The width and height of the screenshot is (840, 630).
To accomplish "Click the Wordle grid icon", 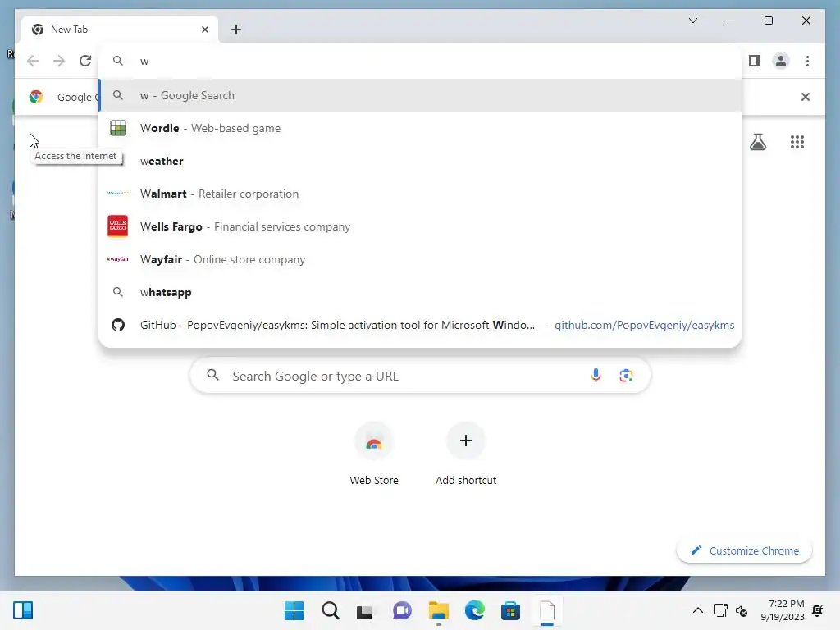I will (x=118, y=128).
